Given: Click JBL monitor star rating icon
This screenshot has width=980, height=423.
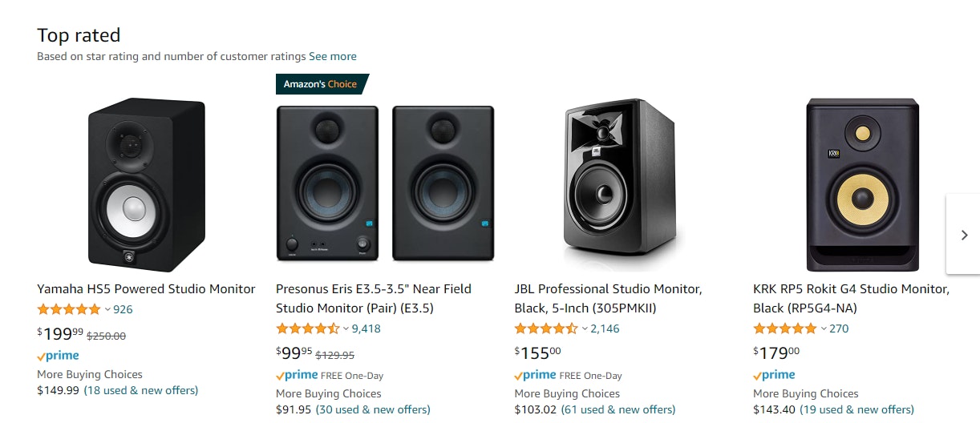Looking at the screenshot, I should (x=546, y=328).
